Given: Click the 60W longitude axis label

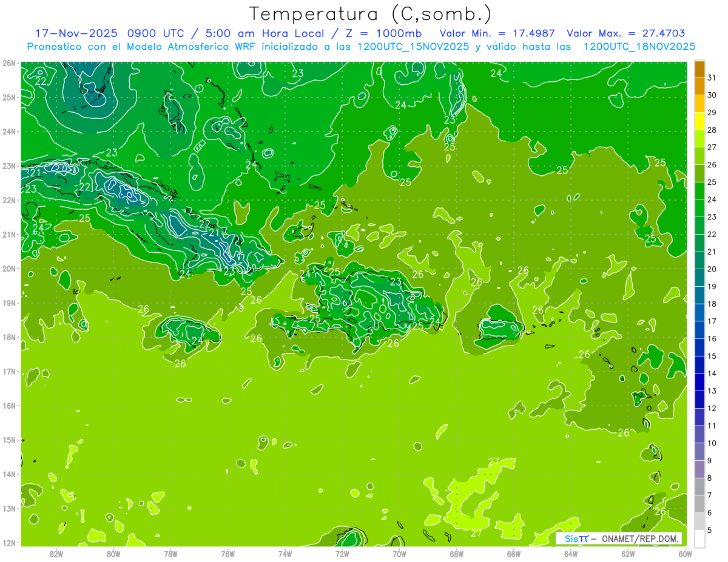Looking at the screenshot, I should click(685, 554).
